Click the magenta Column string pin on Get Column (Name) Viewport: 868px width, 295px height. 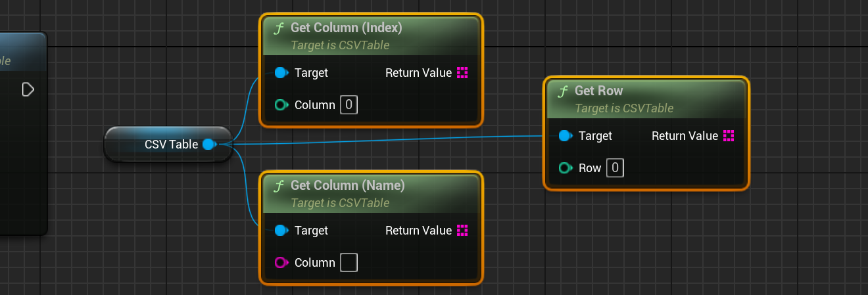coord(281,263)
